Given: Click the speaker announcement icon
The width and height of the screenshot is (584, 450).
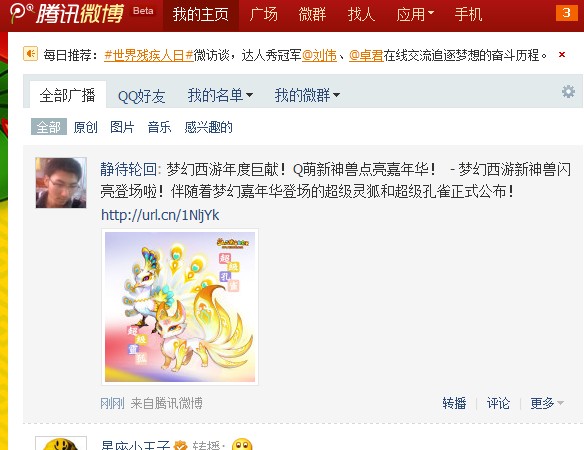Looking at the screenshot, I should 31,54.
